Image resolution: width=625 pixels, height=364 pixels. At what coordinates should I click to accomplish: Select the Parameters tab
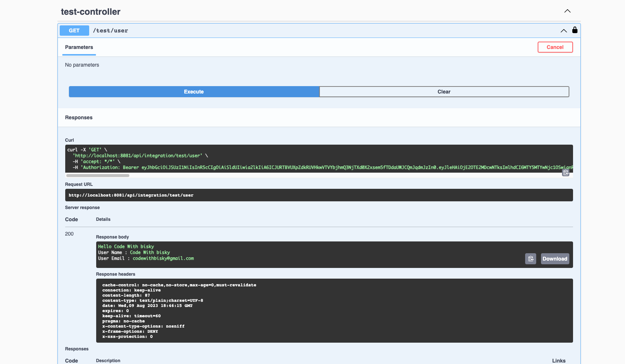tap(79, 47)
